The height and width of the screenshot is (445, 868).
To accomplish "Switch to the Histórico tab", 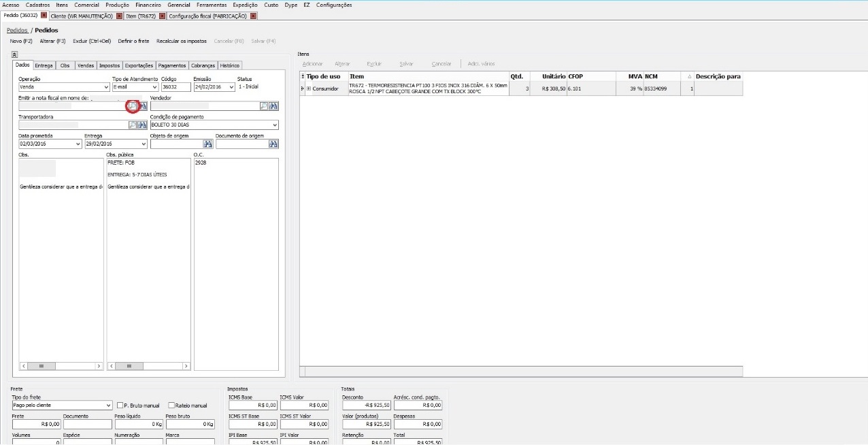I will coord(230,65).
